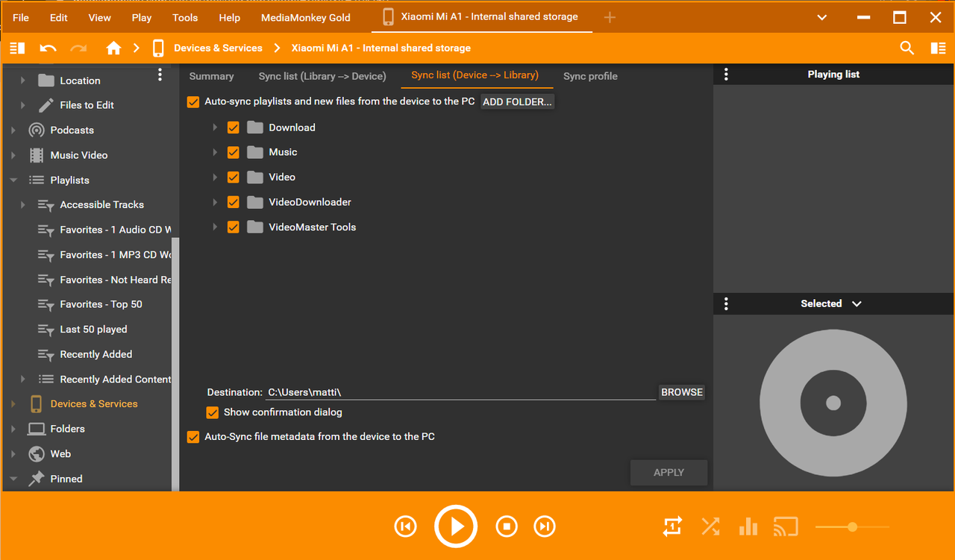
Task: Click the phone device icon in breadcrumb
Action: (x=158, y=48)
